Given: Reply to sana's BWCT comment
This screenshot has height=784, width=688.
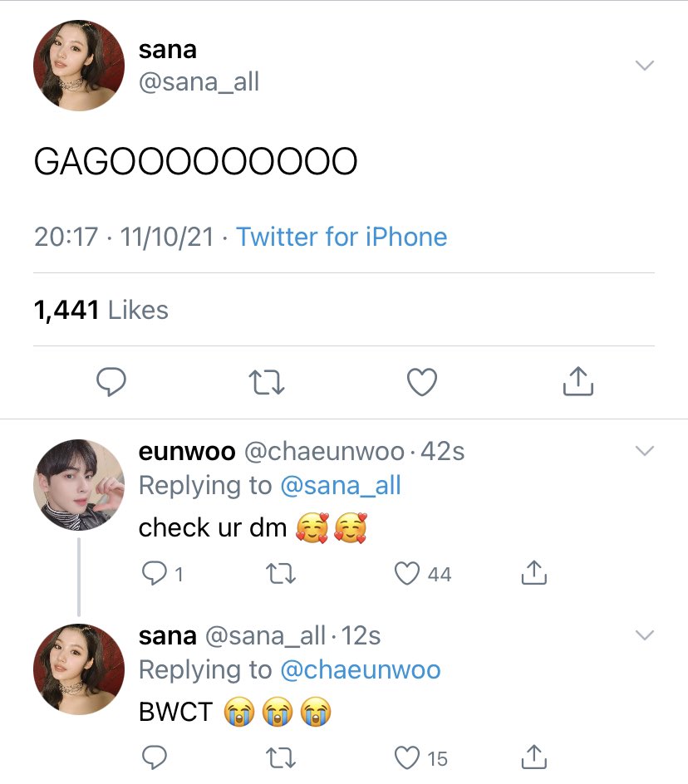Looking at the screenshot, I should click(x=154, y=757).
